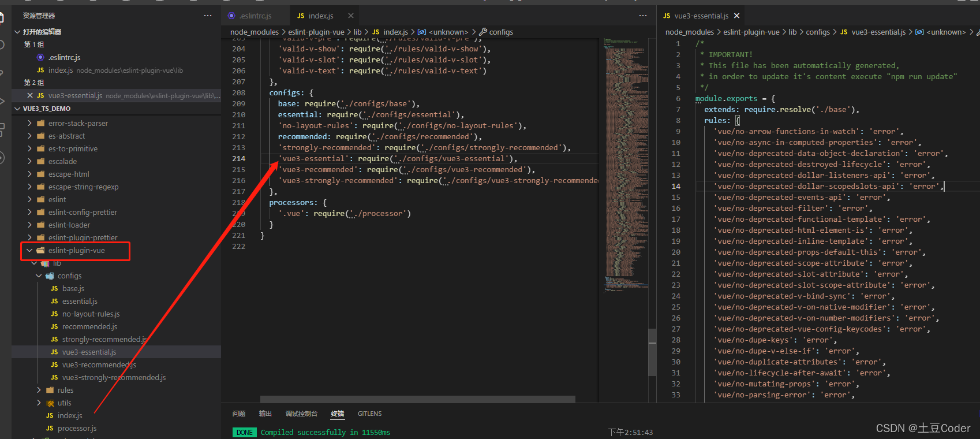
Task: Open vue3-strongly-recommended.js file
Action: coord(114,377)
